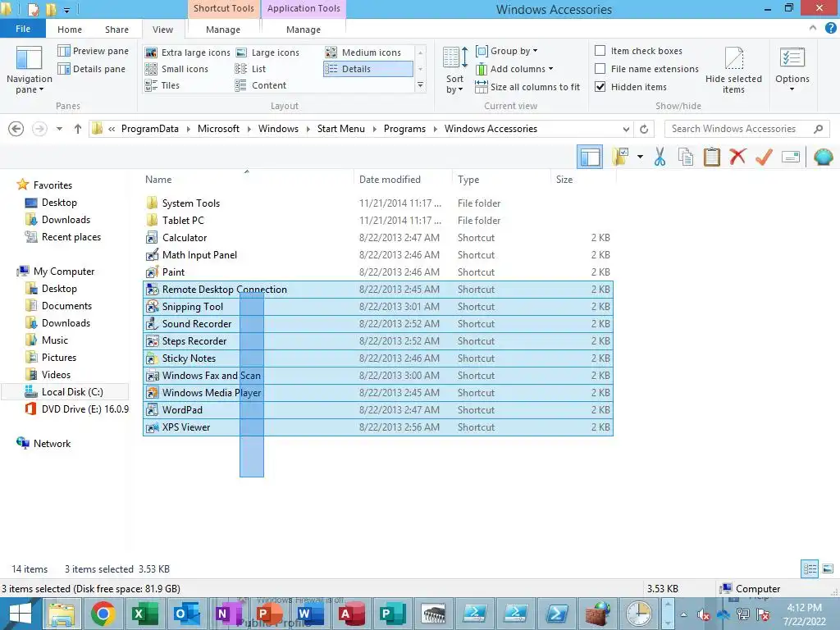The image size is (840, 630).
Task: Click Programs in the breadcrumb
Action: (x=404, y=129)
